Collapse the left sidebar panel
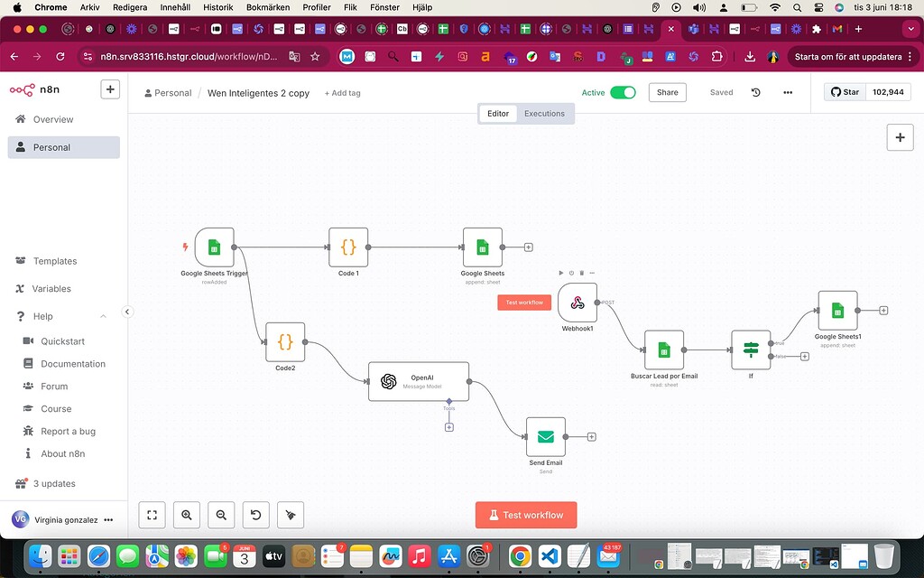The image size is (924, 578). click(x=128, y=311)
